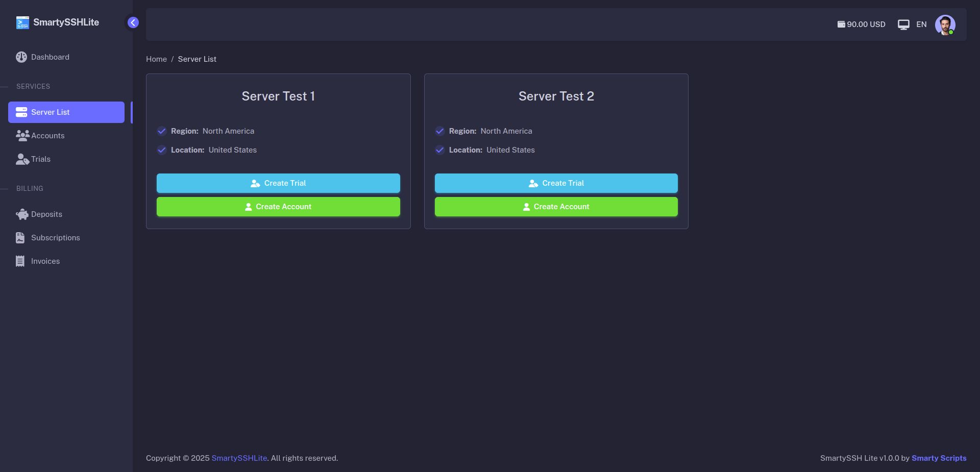Image resolution: width=980 pixels, height=472 pixels.
Task: Click the Server Test 1 heading
Action: point(278,96)
